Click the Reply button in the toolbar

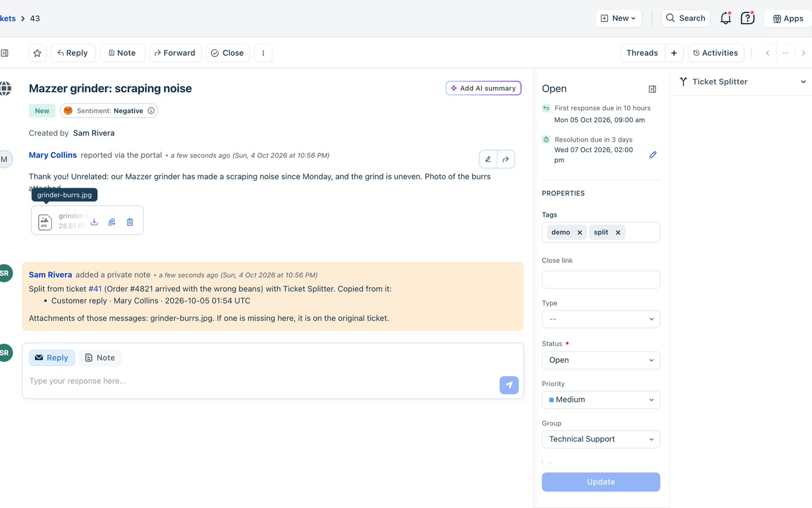(x=72, y=53)
